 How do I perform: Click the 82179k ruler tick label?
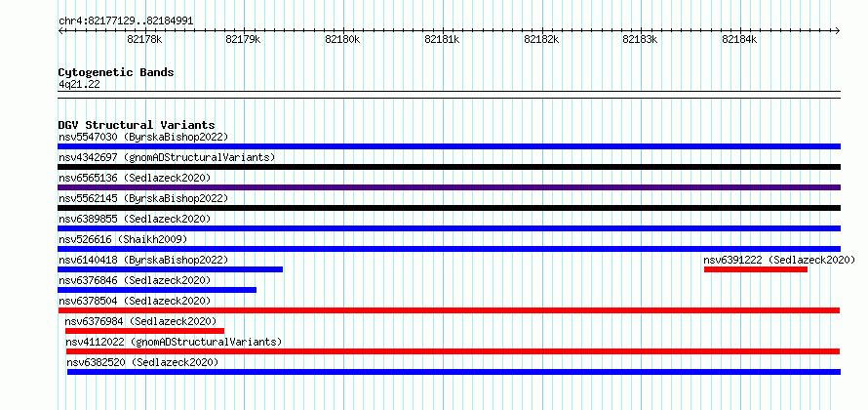pyautogui.click(x=244, y=39)
